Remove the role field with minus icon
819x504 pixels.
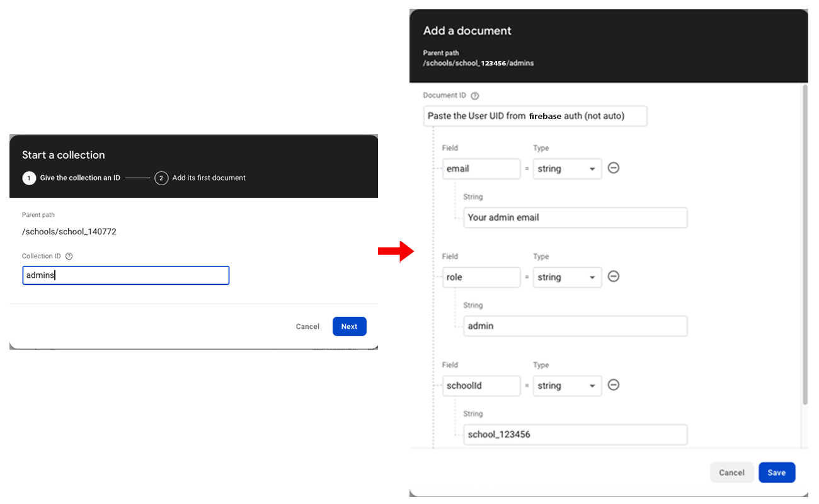(x=614, y=277)
